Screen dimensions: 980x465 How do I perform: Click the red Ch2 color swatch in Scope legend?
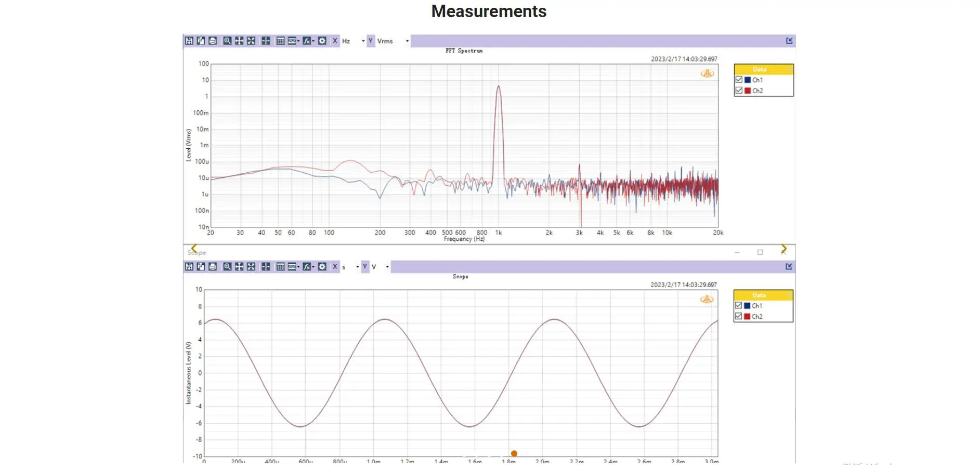pos(747,316)
